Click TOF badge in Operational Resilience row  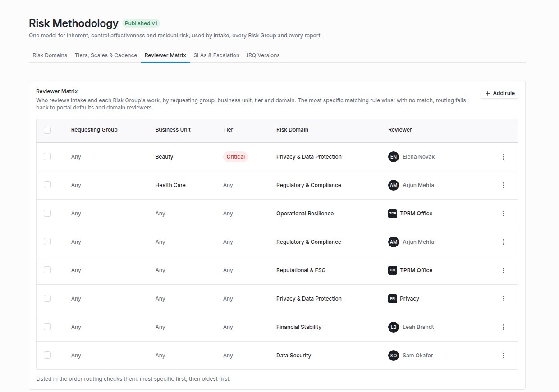pyautogui.click(x=393, y=214)
